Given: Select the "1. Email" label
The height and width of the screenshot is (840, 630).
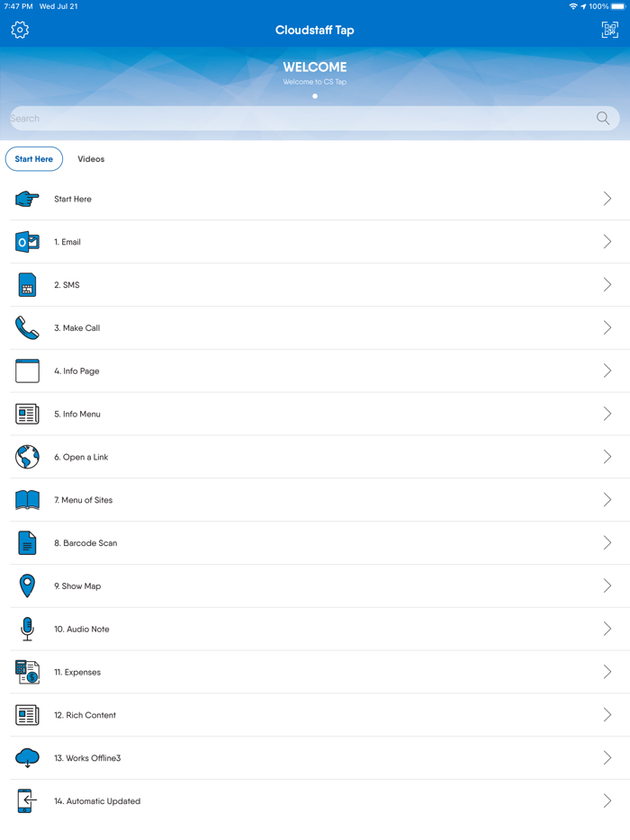Looking at the screenshot, I should pos(67,242).
